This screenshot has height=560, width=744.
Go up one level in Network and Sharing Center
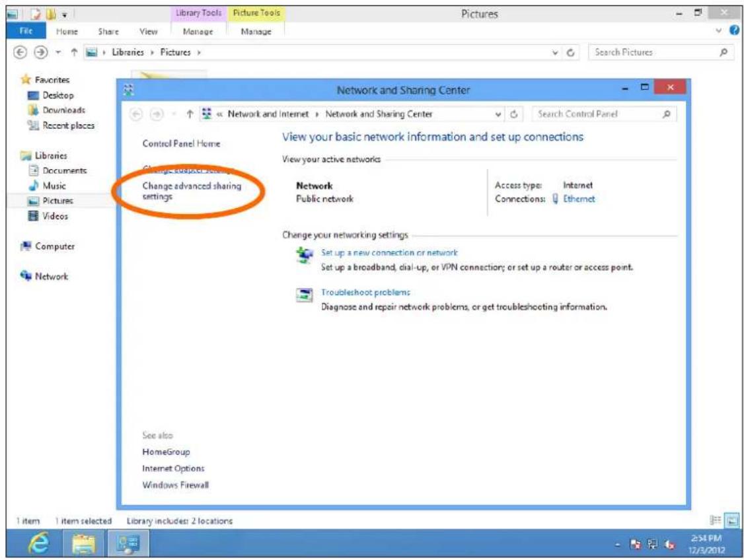coord(190,114)
